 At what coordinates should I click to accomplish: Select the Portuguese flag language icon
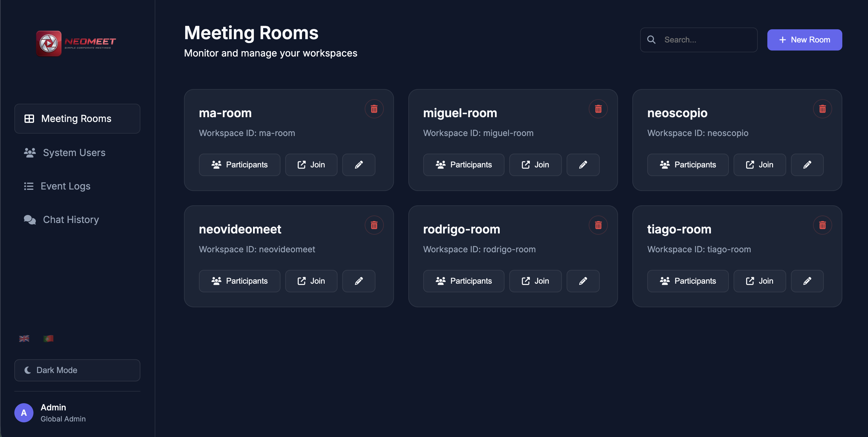(48, 339)
